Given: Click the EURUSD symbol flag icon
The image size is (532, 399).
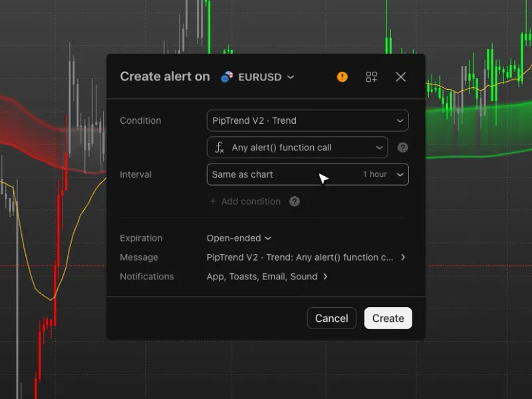Looking at the screenshot, I should point(227,77).
